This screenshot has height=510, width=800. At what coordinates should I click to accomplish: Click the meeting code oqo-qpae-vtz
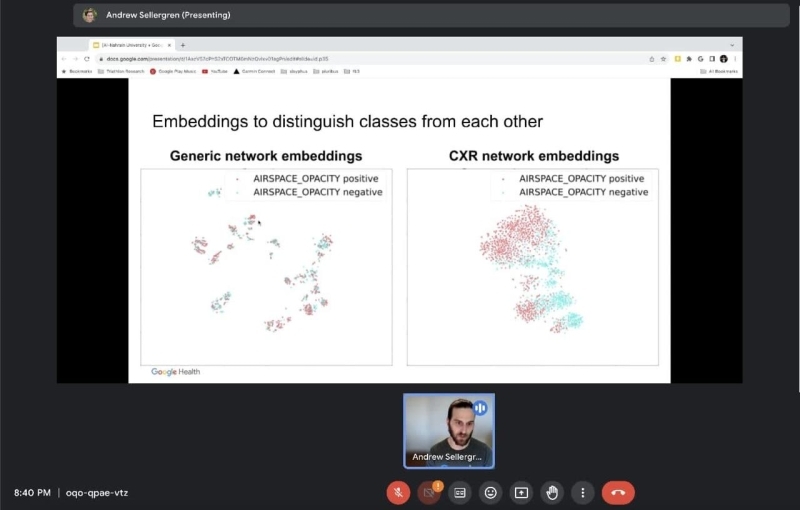[96, 493]
